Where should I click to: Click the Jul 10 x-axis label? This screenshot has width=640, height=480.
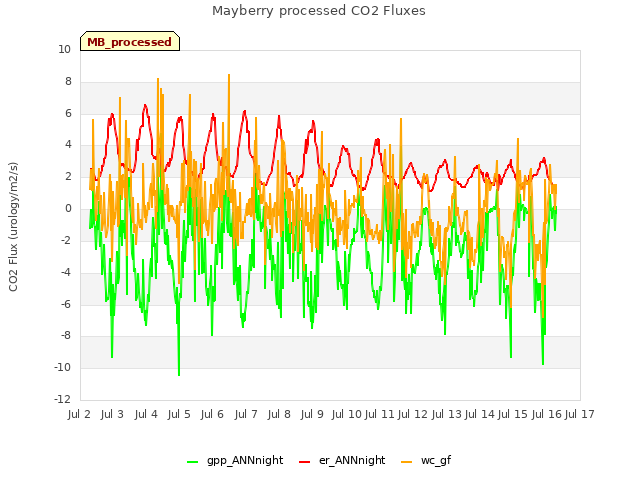click(347, 414)
